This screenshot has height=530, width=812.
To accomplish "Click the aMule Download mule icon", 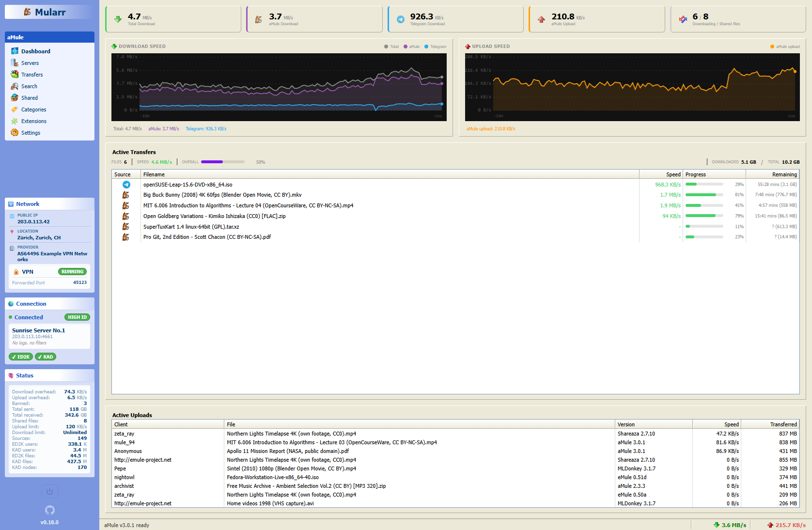I will click(x=259, y=19).
